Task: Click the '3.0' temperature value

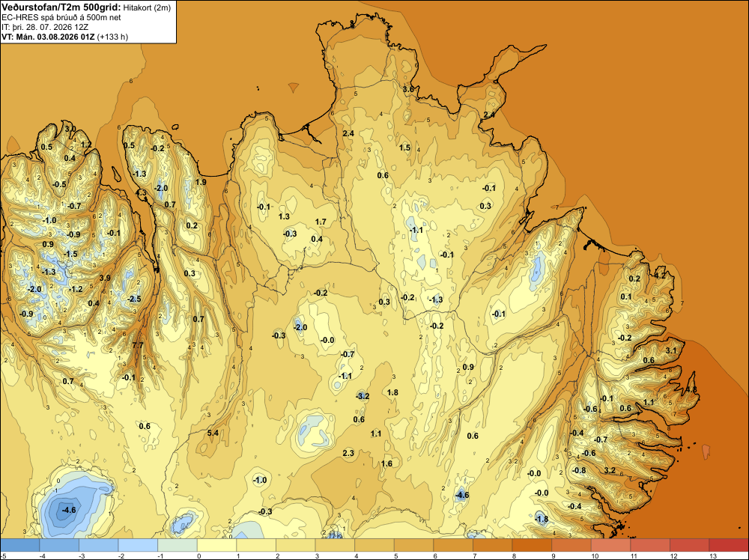Action: point(70,129)
